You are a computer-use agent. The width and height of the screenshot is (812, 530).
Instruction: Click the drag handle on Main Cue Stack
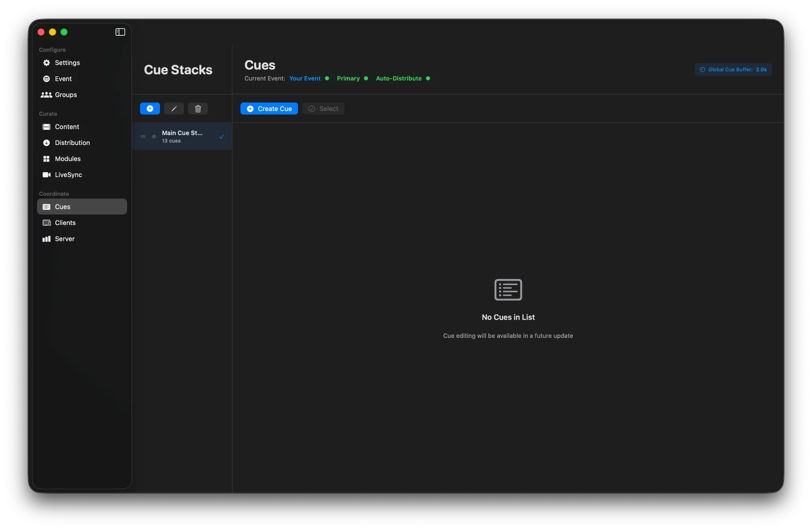tap(143, 136)
